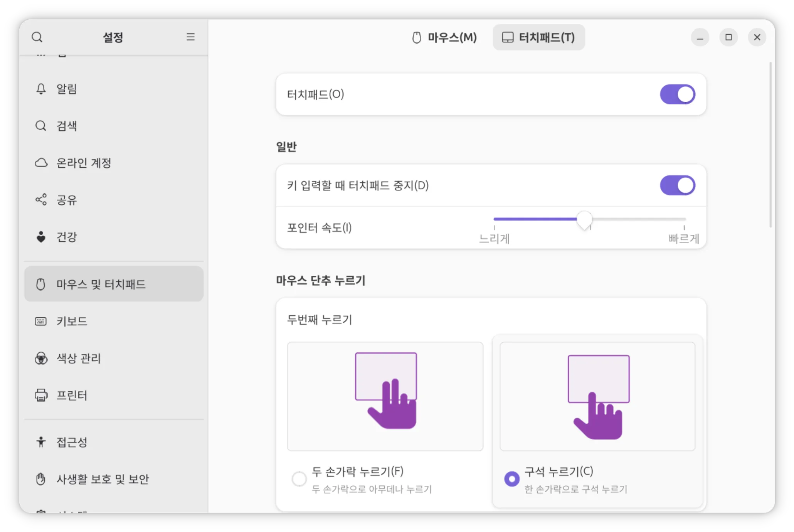Select the 두 손가락 누르기(F) radio button
Screen dimensions: 794x532
[x=299, y=479]
